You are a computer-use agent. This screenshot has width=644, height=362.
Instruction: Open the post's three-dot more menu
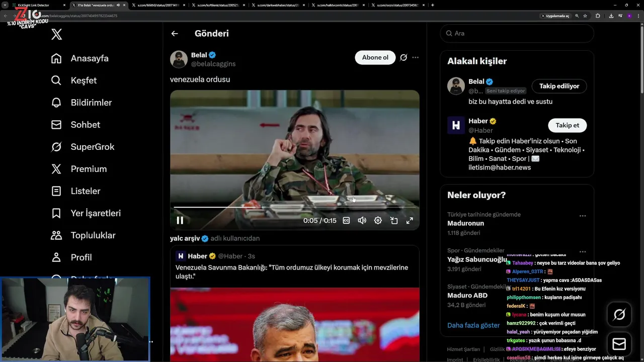click(x=415, y=57)
